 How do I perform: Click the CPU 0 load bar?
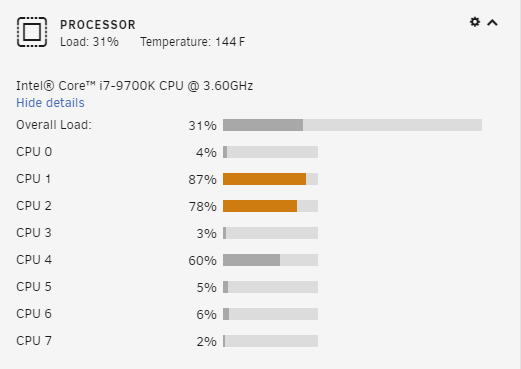[270, 152]
